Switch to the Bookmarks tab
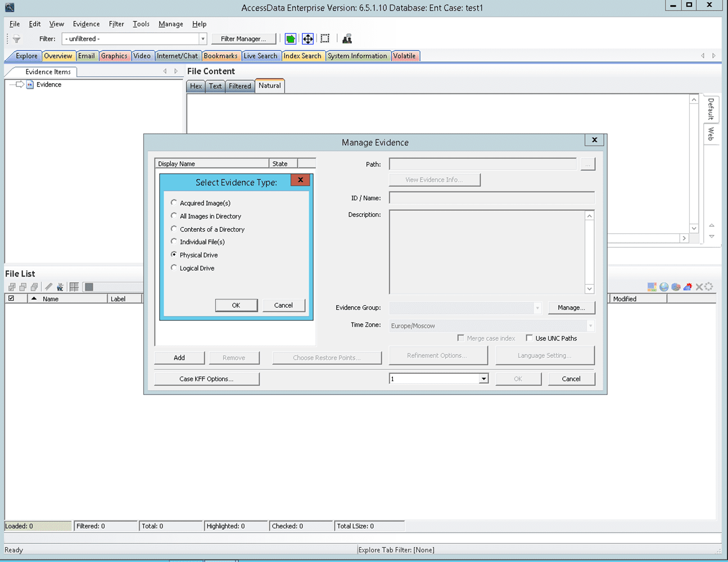 (x=220, y=56)
